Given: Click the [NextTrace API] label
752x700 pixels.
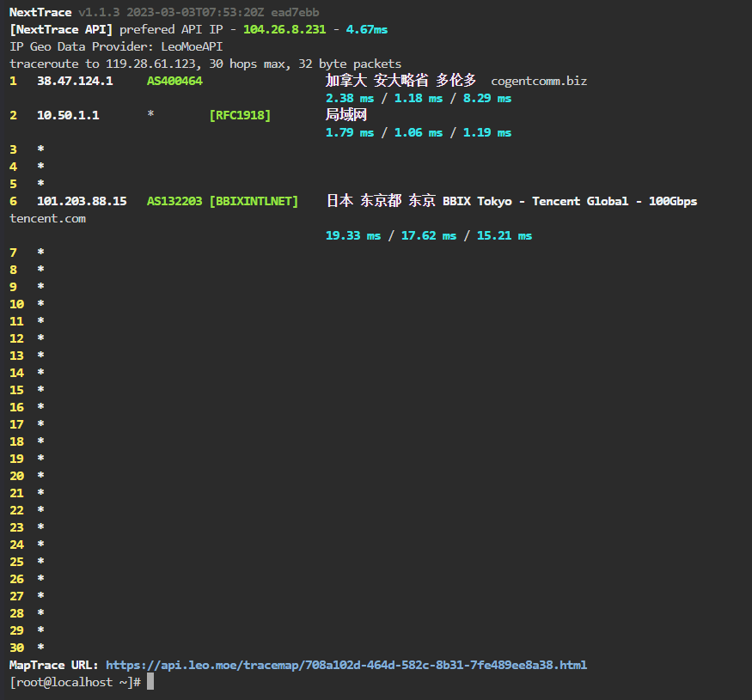Looking at the screenshot, I should [61, 29].
